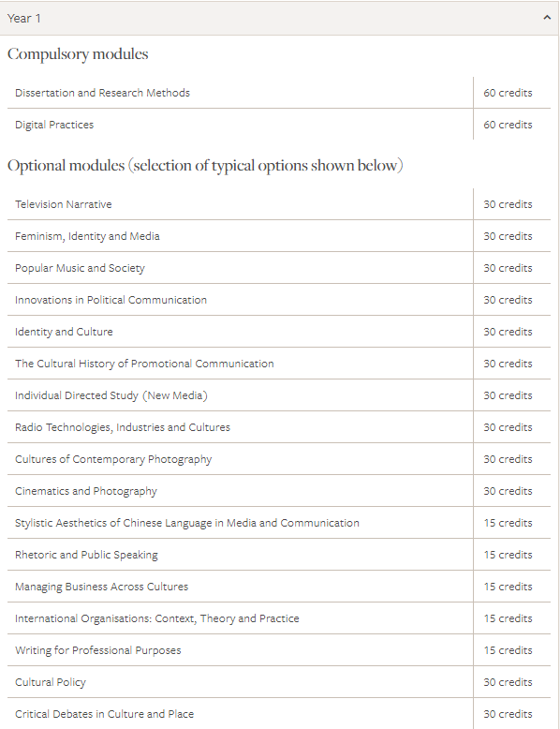The height and width of the screenshot is (729, 560).
Task: Open International Organisations: Context, Theory and Practice
Action: point(157,618)
